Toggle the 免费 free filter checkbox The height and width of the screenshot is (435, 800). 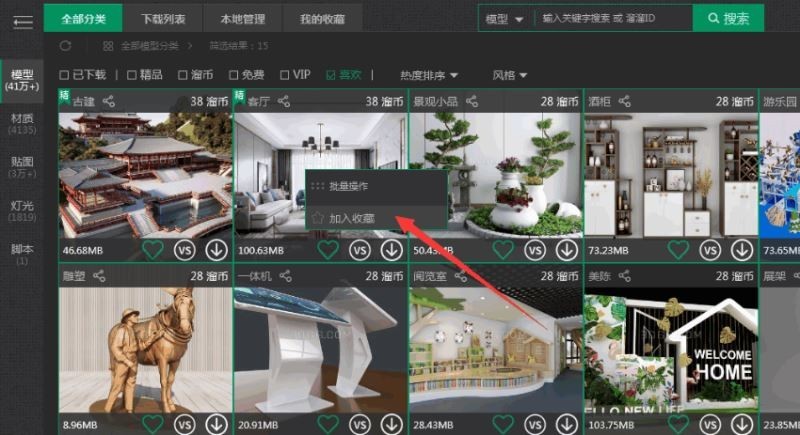233,75
